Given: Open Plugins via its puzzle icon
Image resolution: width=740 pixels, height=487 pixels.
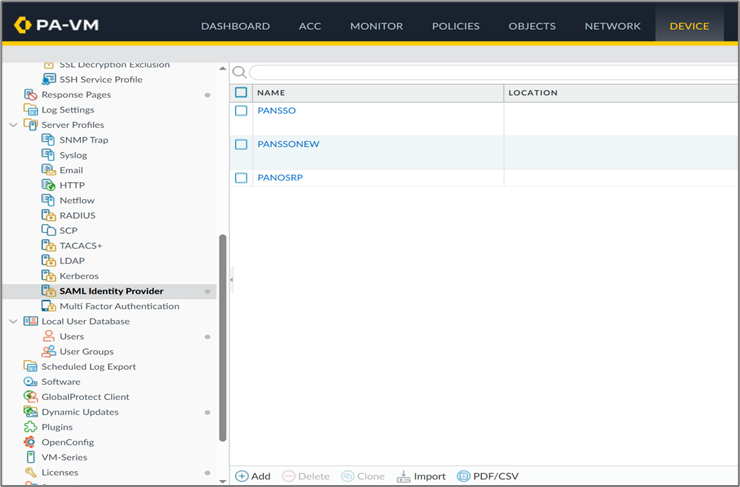Looking at the screenshot, I should click(x=30, y=427).
